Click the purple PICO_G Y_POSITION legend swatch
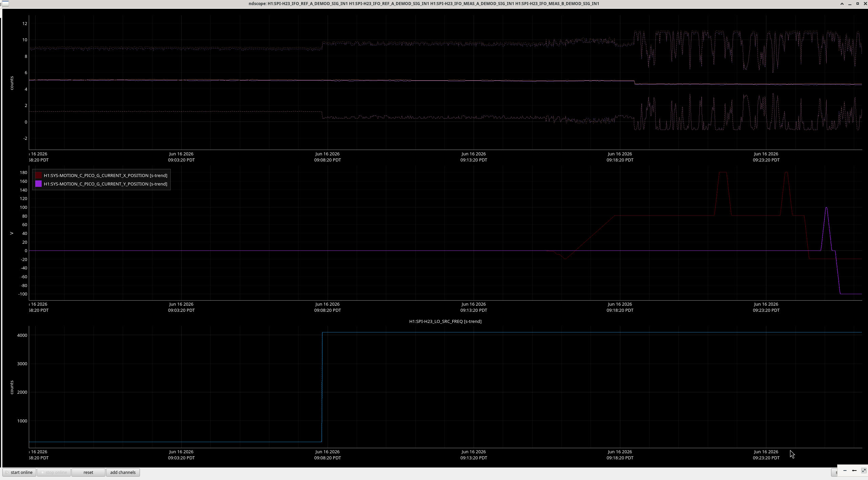This screenshot has height=480, width=868. coord(39,184)
